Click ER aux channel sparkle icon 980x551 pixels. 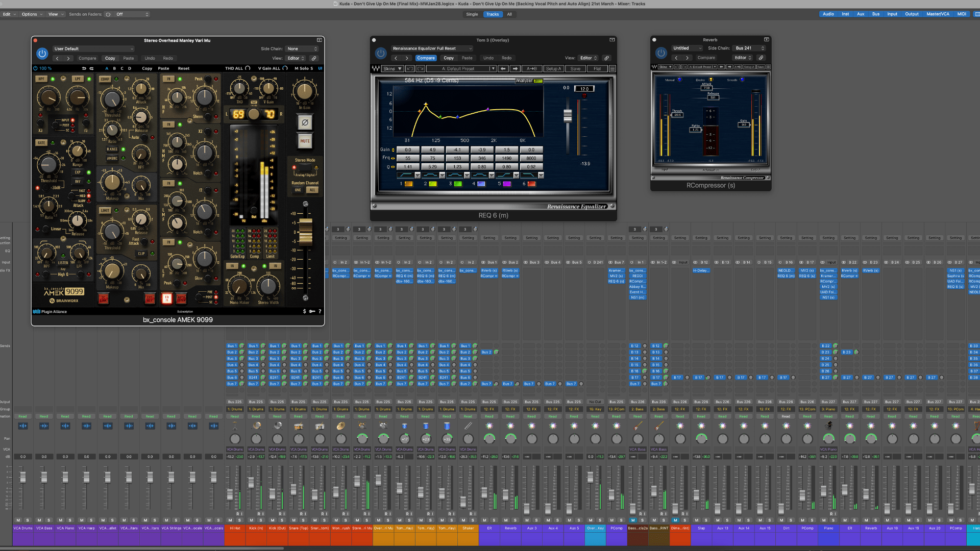[489, 426]
